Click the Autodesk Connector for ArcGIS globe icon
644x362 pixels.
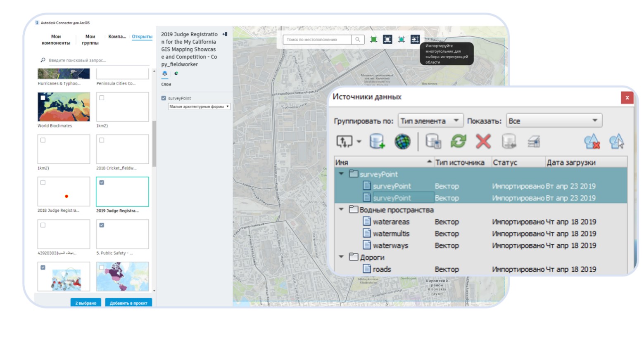(402, 142)
